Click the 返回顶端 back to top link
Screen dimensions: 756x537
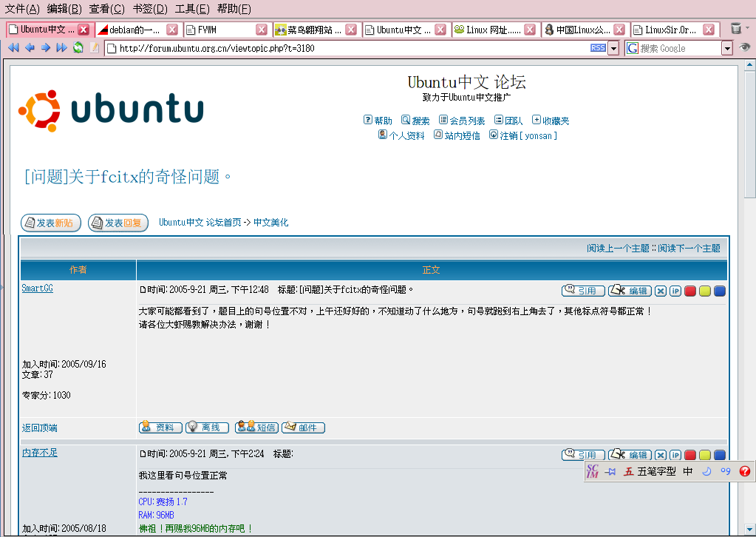point(39,428)
